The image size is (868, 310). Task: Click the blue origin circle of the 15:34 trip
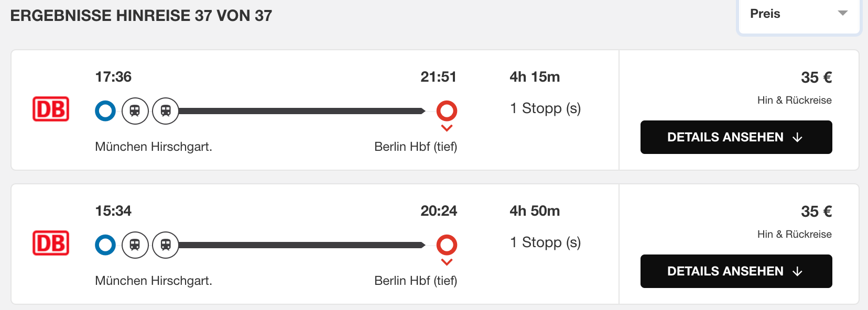[105, 245]
